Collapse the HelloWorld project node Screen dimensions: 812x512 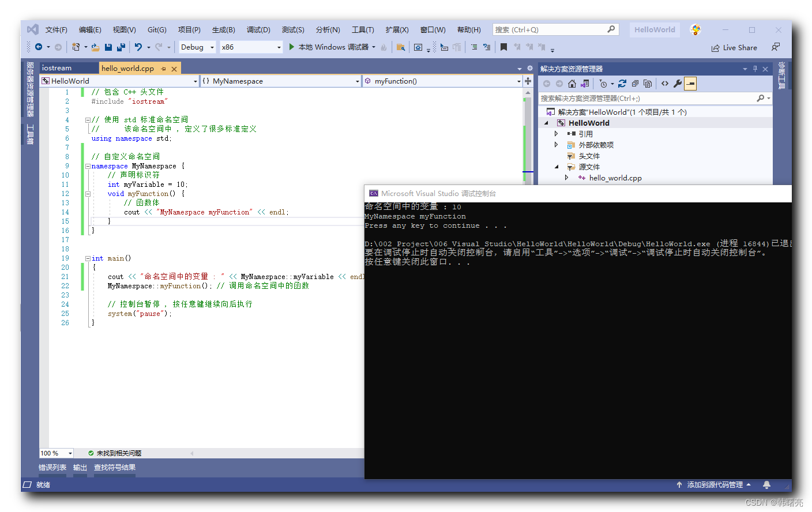546,123
